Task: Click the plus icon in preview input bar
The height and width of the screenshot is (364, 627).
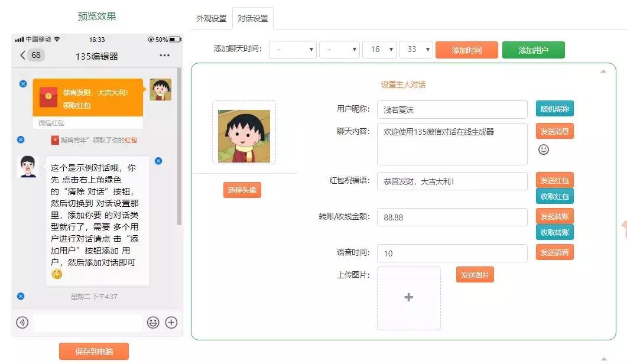Action: 171,323
